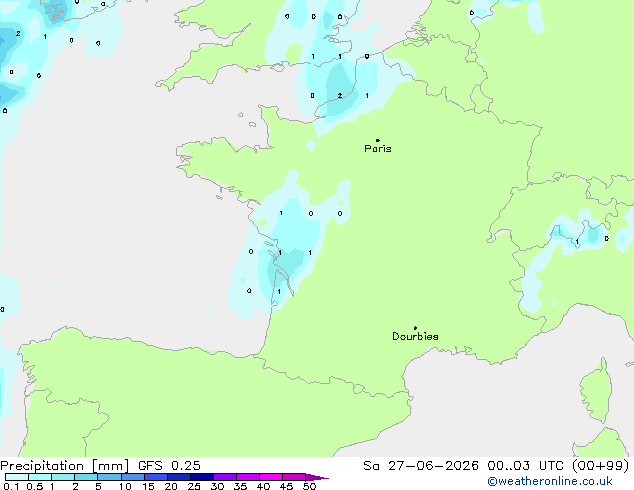Click the legend label '35'
634x490 pixels.
point(241,486)
